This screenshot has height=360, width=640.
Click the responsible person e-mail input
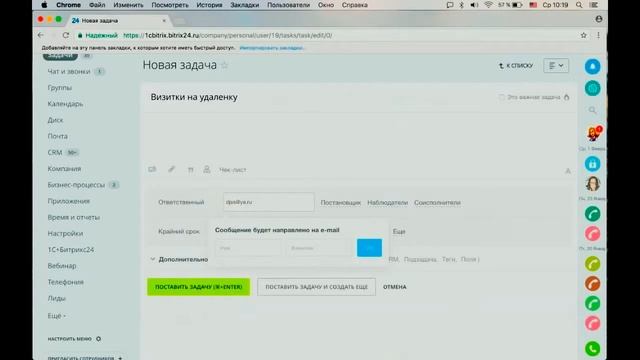point(269,202)
